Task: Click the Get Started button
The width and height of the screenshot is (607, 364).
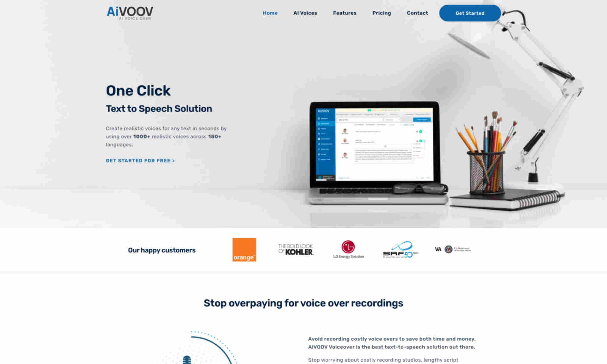Action: tap(470, 13)
